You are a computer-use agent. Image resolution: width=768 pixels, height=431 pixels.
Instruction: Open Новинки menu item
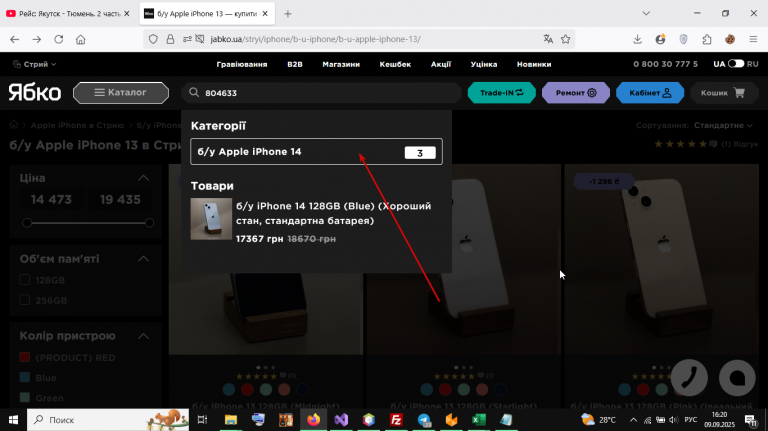(534, 64)
